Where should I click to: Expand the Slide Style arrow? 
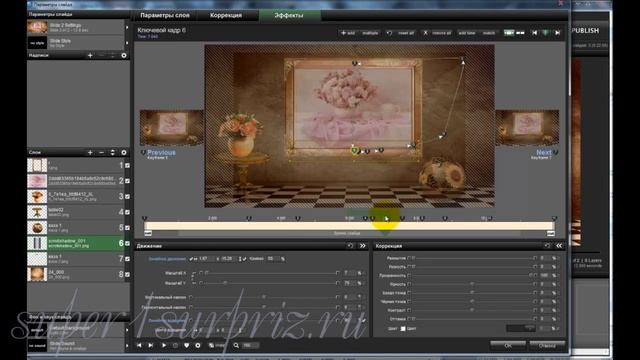point(127,42)
